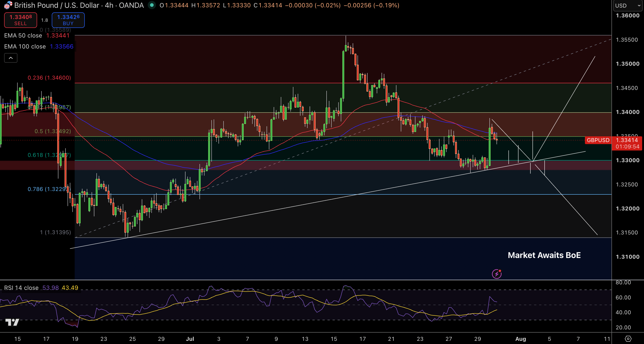Click the EMA 100 value 1.33566
The height and width of the screenshot is (344, 644).
tap(62, 46)
